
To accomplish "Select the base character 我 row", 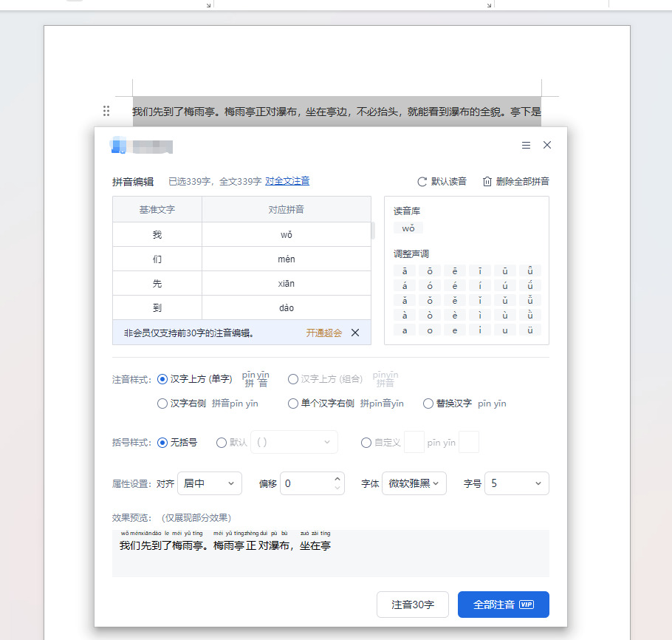I will click(x=157, y=234).
